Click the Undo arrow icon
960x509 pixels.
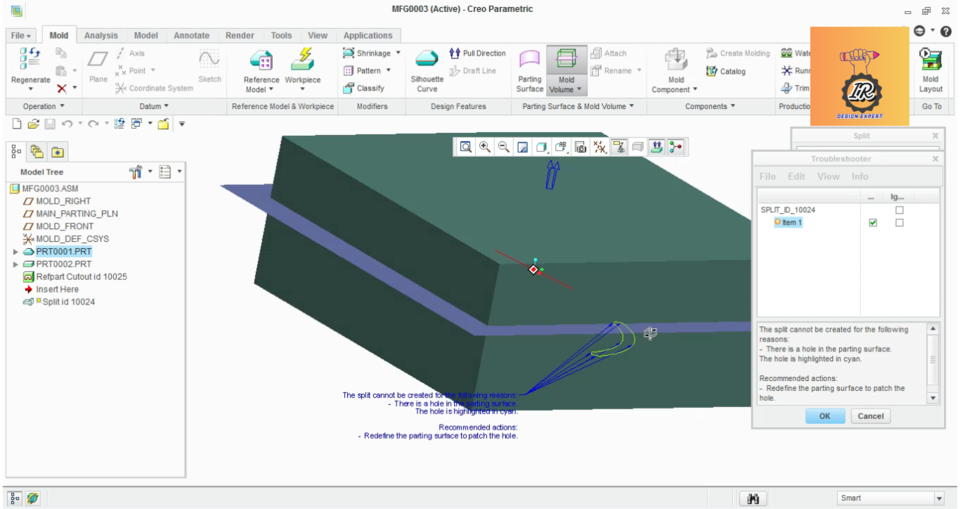(x=67, y=124)
